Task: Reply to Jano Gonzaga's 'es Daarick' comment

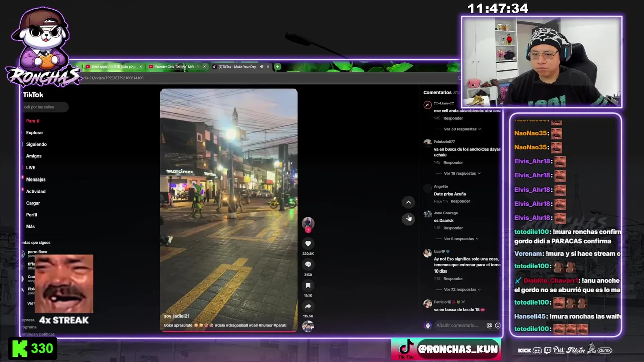Action: click(453, 228)
